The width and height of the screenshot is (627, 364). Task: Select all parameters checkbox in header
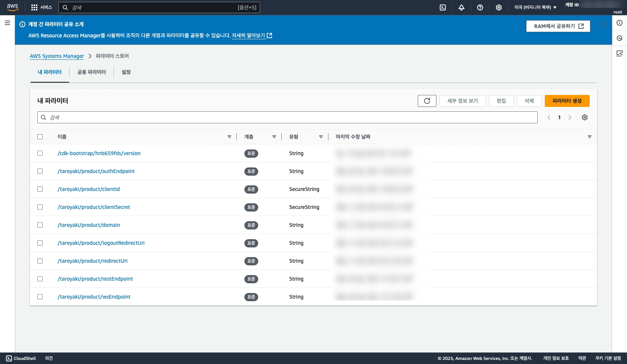[40, 137]
